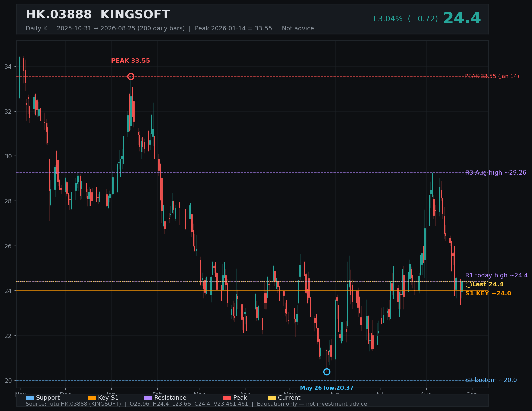
Task: Click the '34' price axis label
Action: pyautogui.click(x=8, y=67)
